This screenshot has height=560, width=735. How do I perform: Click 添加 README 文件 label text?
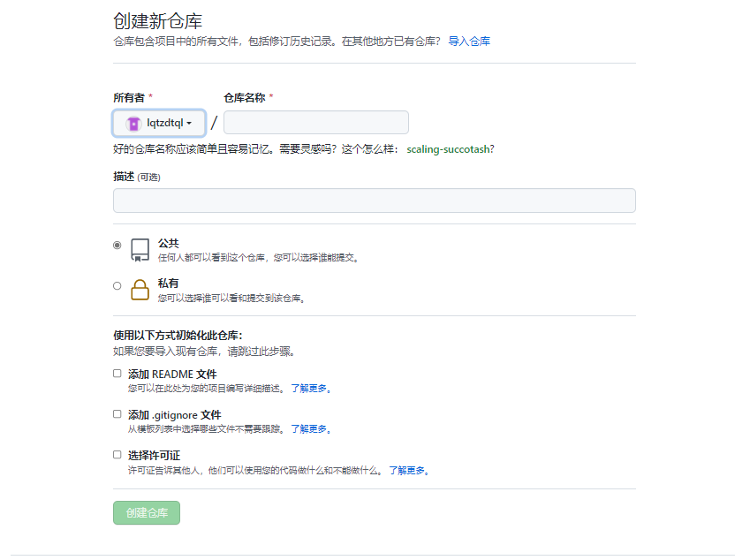172,375
